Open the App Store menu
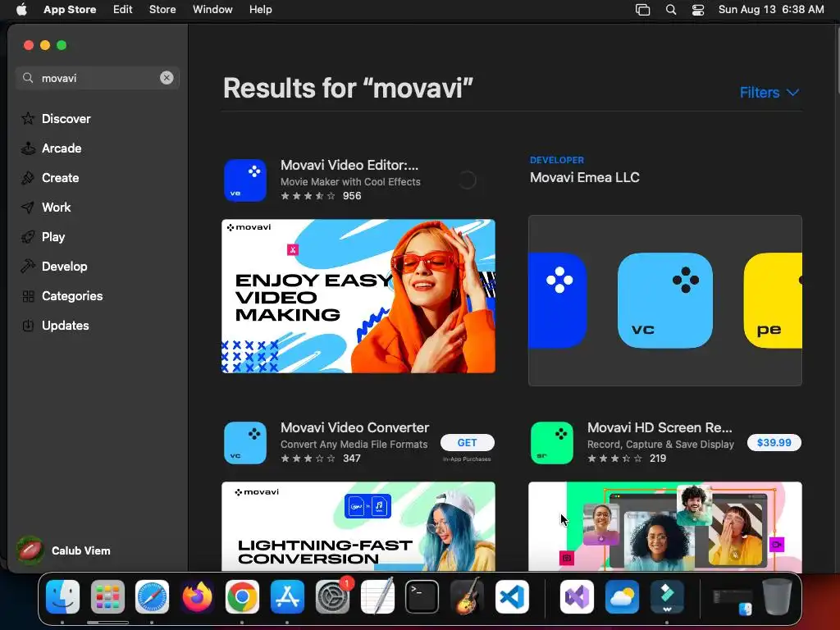The image size is (840, 630). point(70,9)
